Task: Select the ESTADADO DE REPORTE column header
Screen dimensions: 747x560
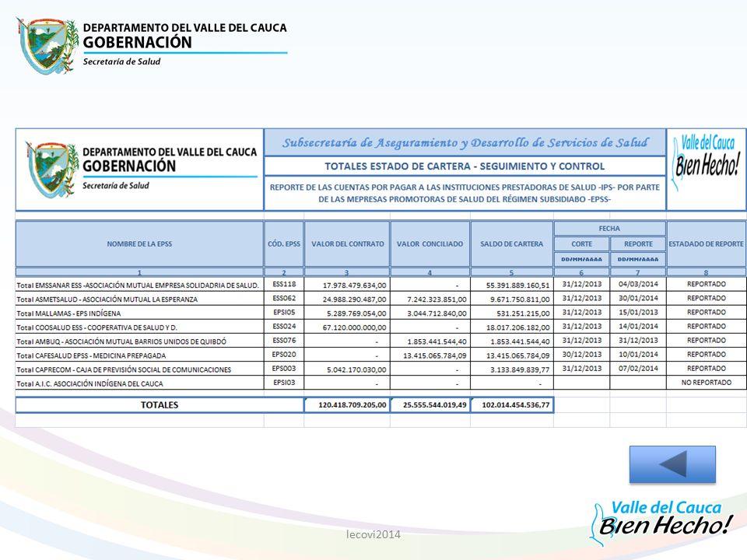Action: [706, 243]
